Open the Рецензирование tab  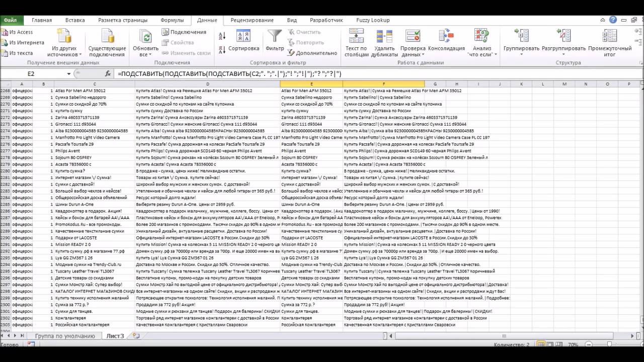252,20
